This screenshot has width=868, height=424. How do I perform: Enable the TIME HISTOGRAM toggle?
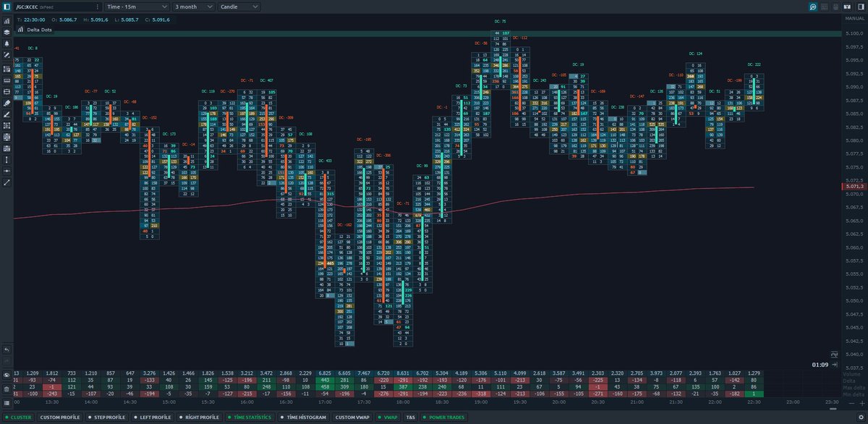[304, 417]
